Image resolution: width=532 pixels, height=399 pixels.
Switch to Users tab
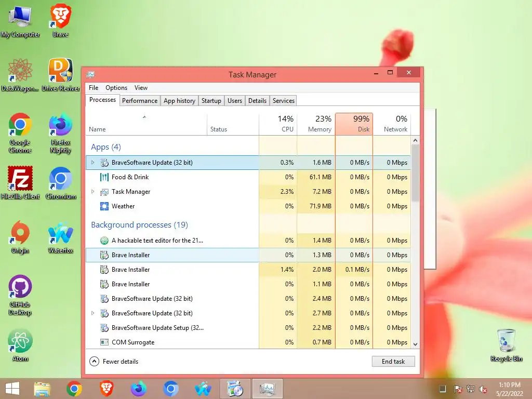(x=235, y=101)
